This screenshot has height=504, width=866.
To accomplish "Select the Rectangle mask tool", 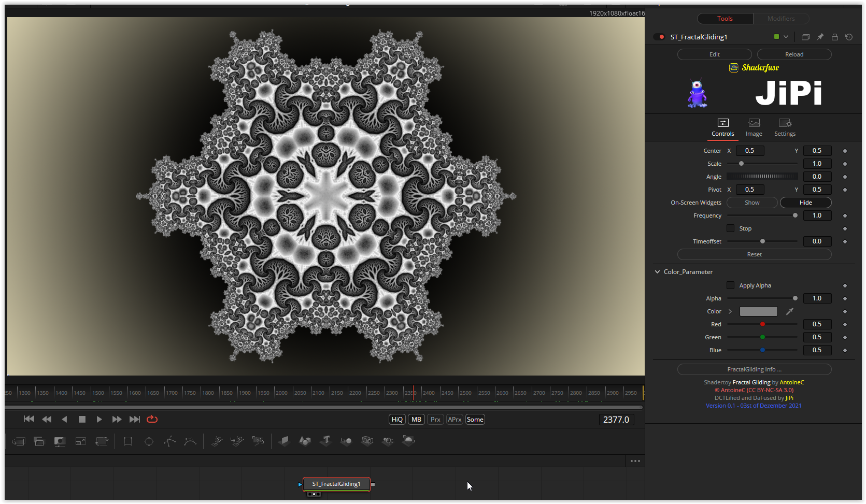I will (128, 441).
